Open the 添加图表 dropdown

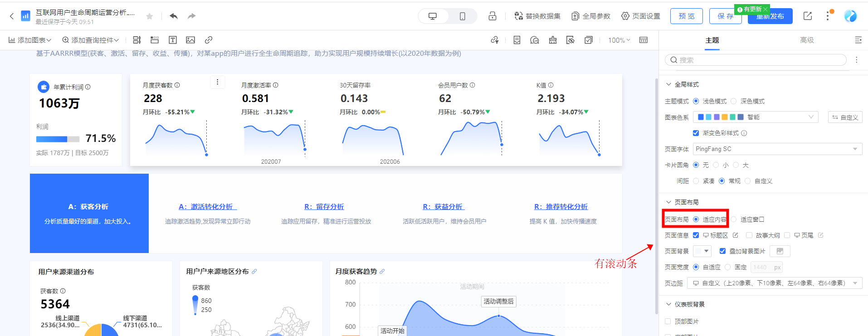(30, 40)
